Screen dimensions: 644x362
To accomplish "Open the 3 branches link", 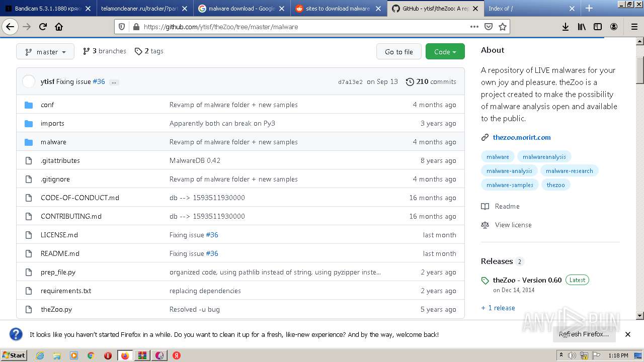I will (105, 51).
